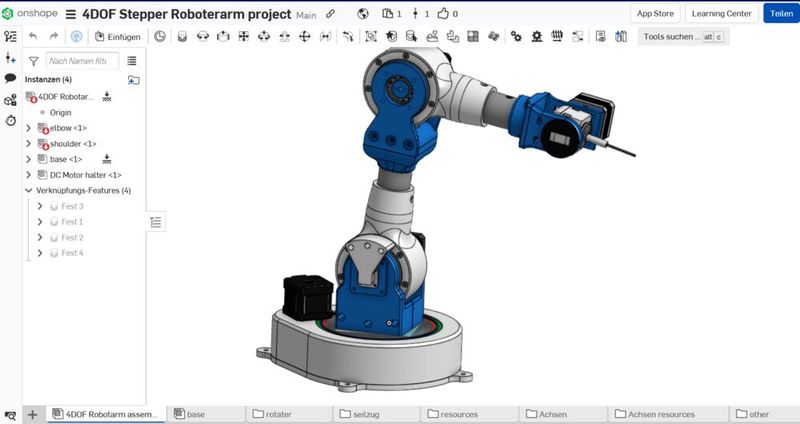Select the 4DOF Robotar... top-level instance

(x=66, y=96)
